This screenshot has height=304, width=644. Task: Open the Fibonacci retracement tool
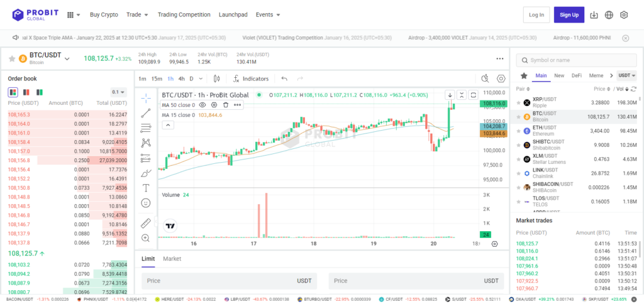(x=146, y=128)
